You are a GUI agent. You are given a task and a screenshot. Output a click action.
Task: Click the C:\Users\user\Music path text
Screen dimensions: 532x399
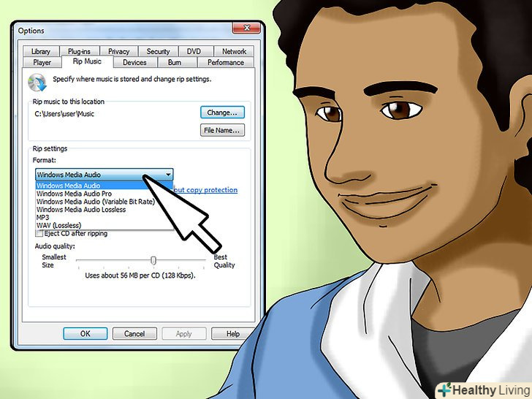64,114
